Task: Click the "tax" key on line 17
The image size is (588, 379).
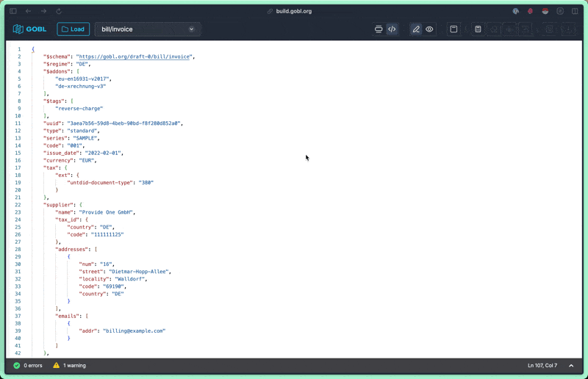Action: click(x=51, y=168)
